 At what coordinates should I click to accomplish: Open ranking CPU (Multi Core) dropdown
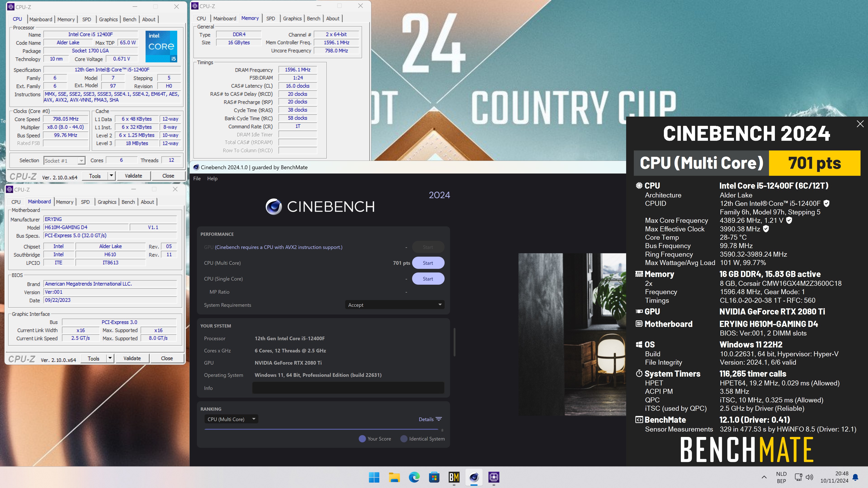(x=231, y=419)
